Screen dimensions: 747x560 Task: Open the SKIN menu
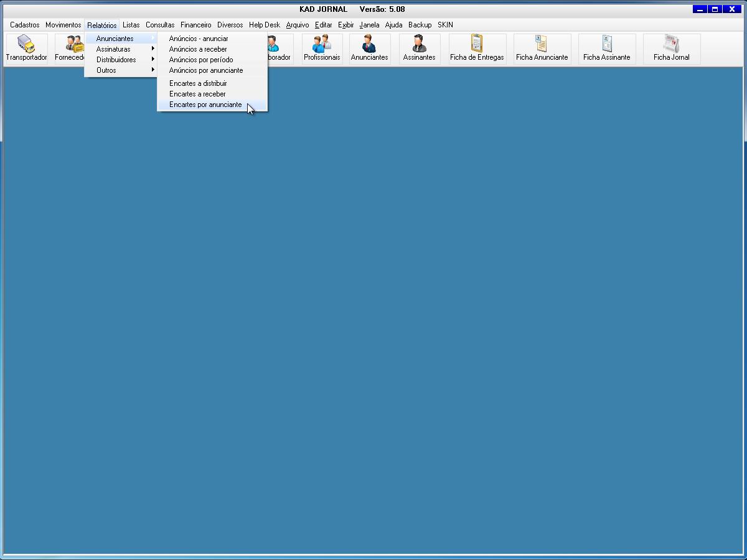tap(445, 25)
